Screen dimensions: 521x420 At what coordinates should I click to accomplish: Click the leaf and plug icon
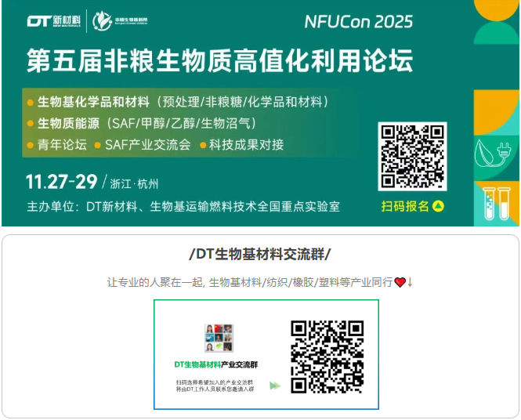coord(493,154)
